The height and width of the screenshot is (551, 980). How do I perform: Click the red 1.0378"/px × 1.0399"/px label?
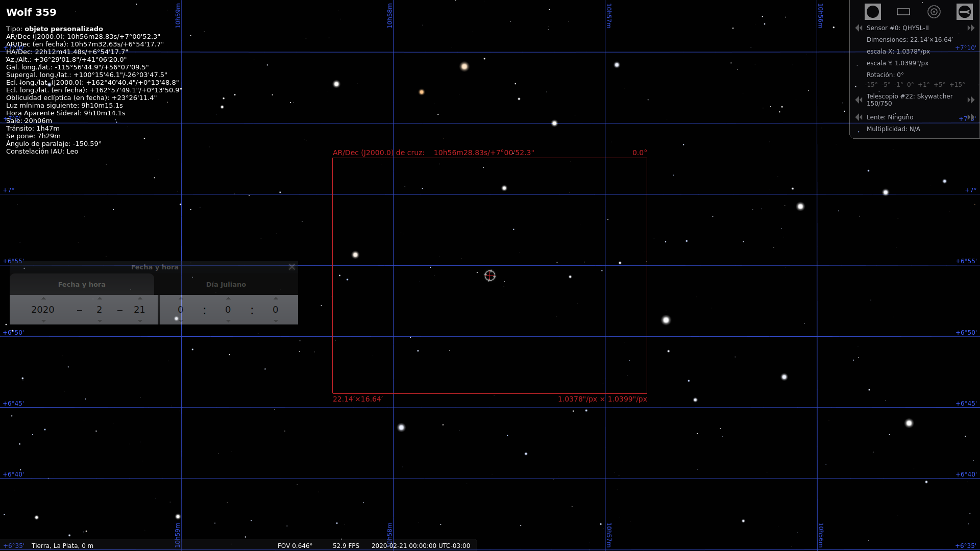602,399
